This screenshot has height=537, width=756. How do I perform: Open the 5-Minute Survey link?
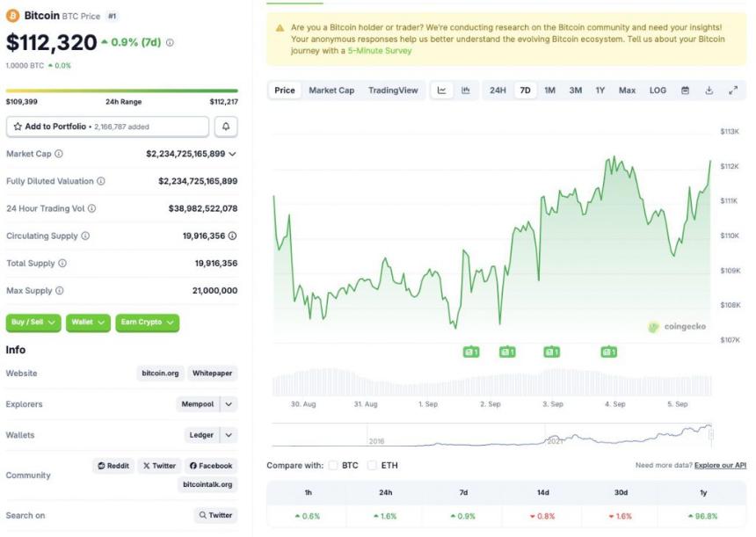380,51
